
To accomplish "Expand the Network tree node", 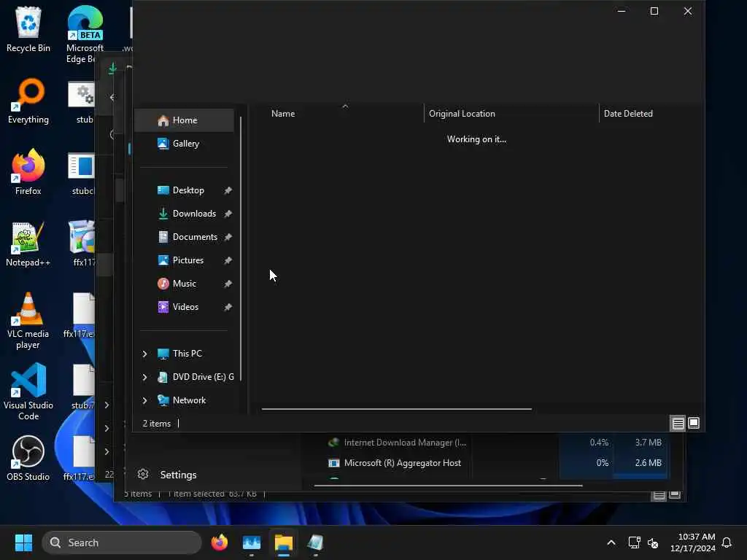I will coord(145,400).
